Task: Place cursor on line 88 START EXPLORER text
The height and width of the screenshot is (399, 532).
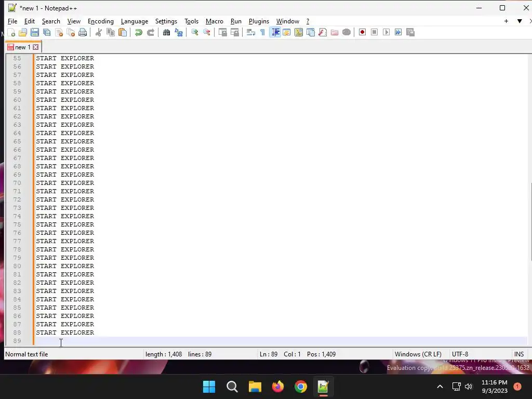Action: coord(65,332)
